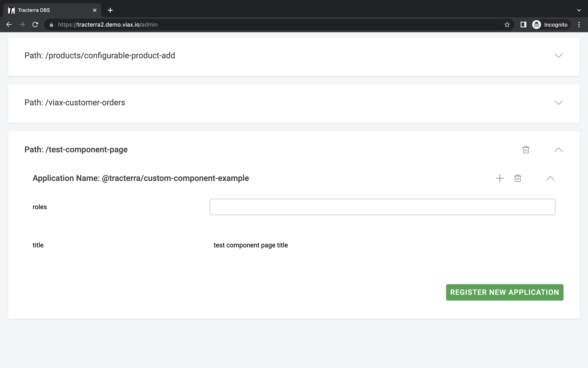This screenshot has height=368, width=588.
Task: Click the 'Path: /products/configurable-product-add' heading
Action: pyautogui.click(x=100, y=55)
